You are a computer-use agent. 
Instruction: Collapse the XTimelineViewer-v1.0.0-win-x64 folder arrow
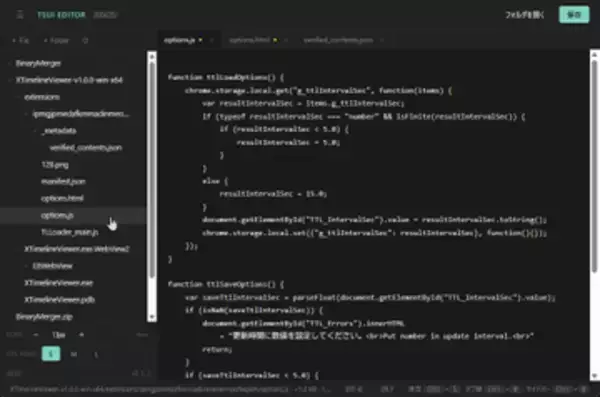coord(10,80)
